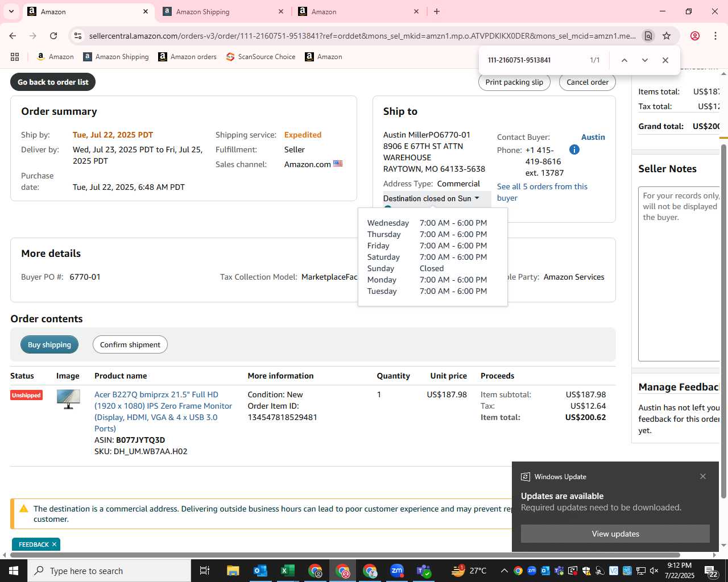Viewport: 728px width, 582px height.
Task: Show hidden system tray icons
Action: (x=504, y=571)
